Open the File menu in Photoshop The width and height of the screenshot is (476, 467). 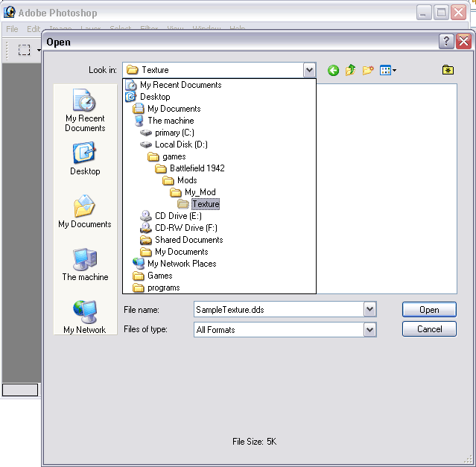pos(12,29)
